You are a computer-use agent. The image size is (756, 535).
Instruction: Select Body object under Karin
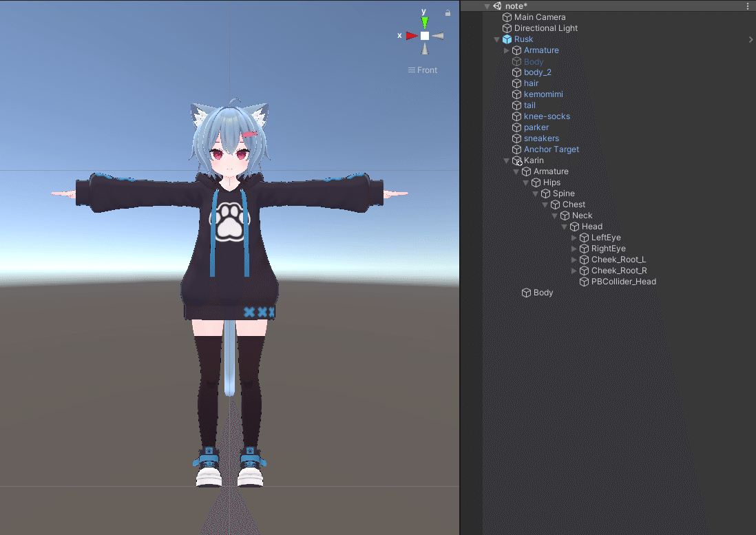(543, 293)
